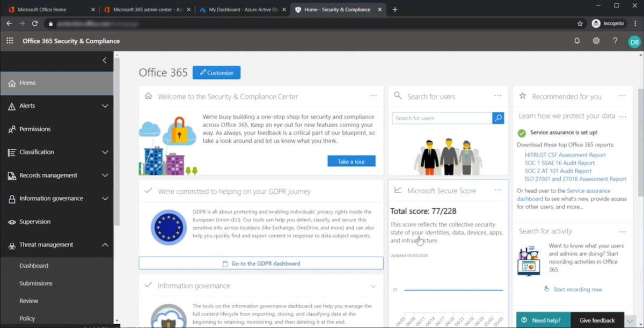
Task: Collapse the Threat management chevron
Action: click(105, 245)
